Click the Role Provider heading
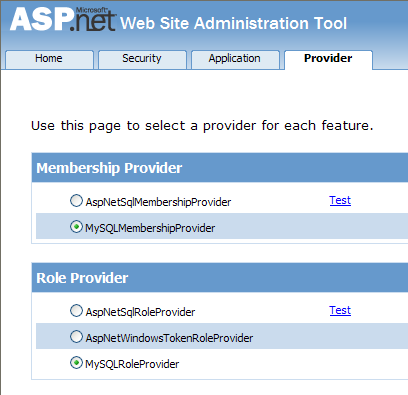Viewport: 408px width, 395px height. click(82, 278)
